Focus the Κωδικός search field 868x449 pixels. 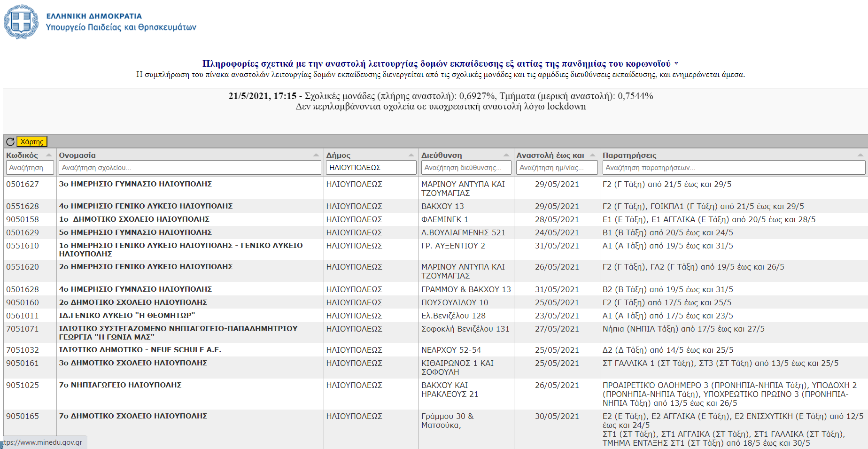click(x=30, y=168)
